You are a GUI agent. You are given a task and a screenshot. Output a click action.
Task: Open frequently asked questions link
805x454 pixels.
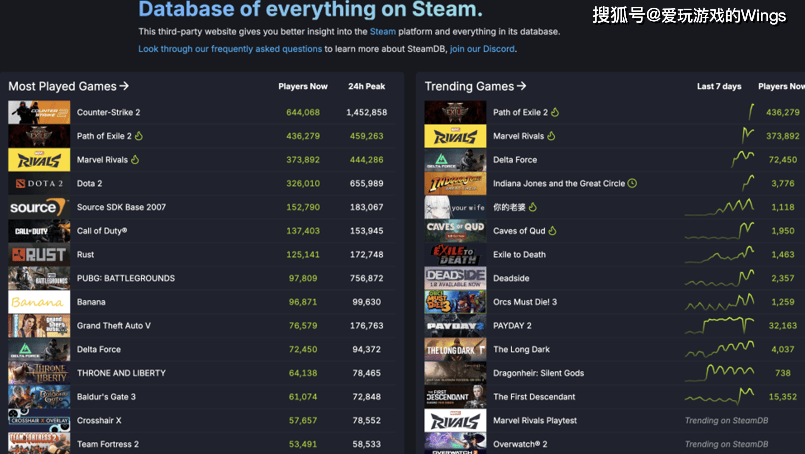coord(230,49)
